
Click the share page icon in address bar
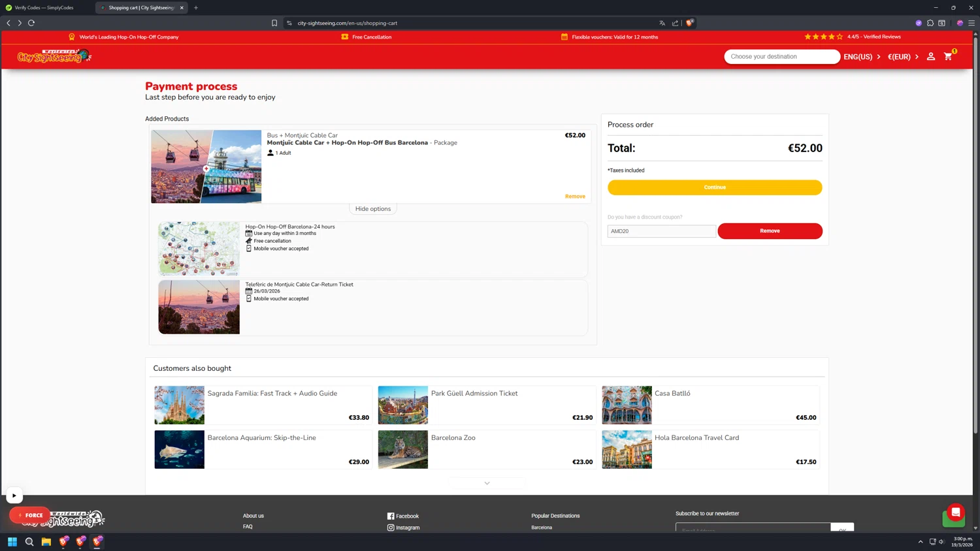pyautogui.click(x=675, y=23)
